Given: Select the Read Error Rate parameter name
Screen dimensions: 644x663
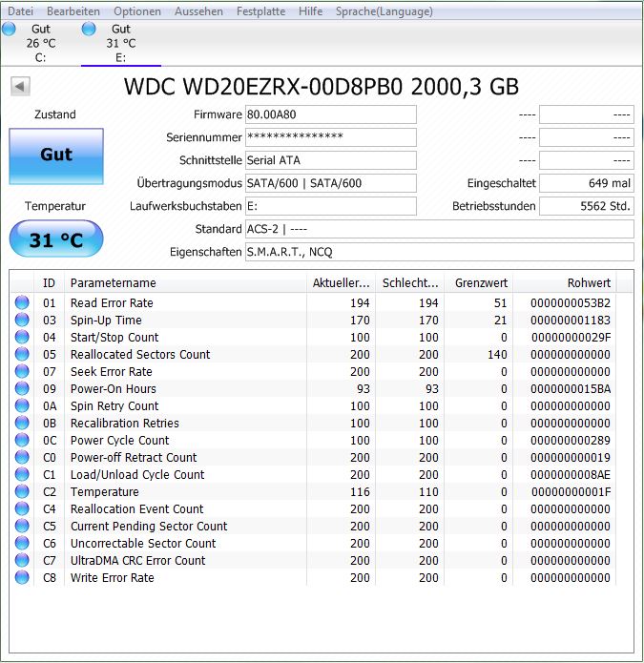Looking at the screenshot, I should tap(112, 302).
